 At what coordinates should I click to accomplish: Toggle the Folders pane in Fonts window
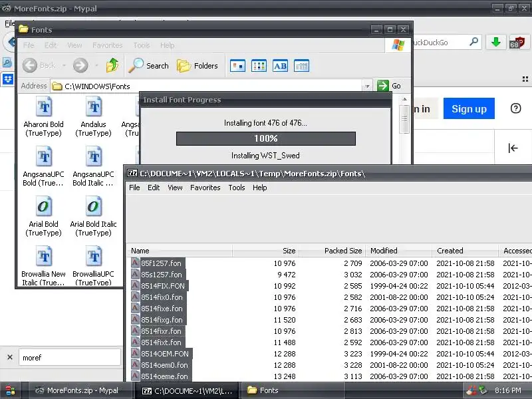[x=197, y=65]
